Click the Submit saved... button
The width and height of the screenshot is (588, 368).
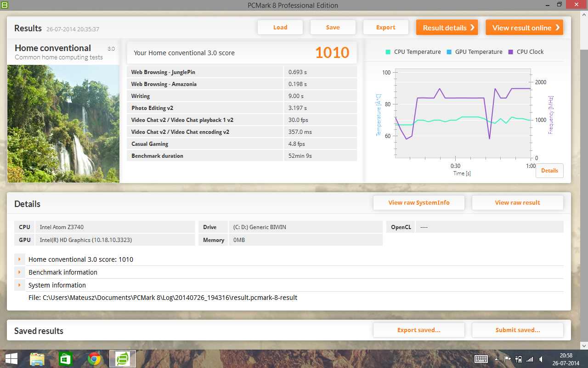pyautogui.click(x=518, y=330)
